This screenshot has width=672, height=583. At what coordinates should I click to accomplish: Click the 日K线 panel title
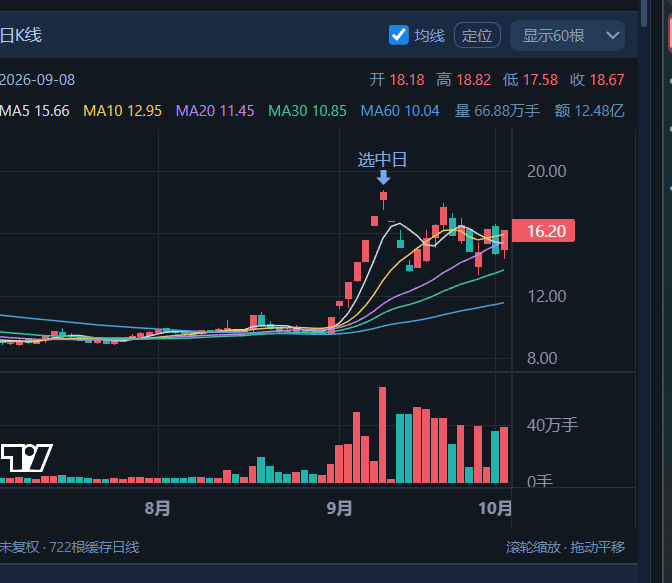(x=21, y=35)
